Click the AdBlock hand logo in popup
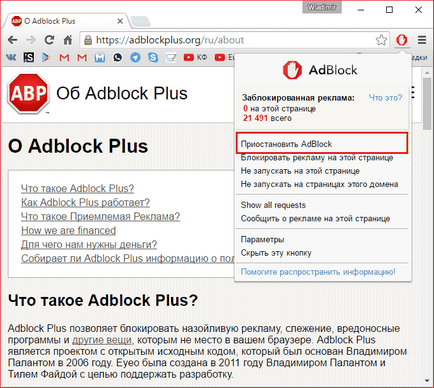 click(x=292, y=70)
